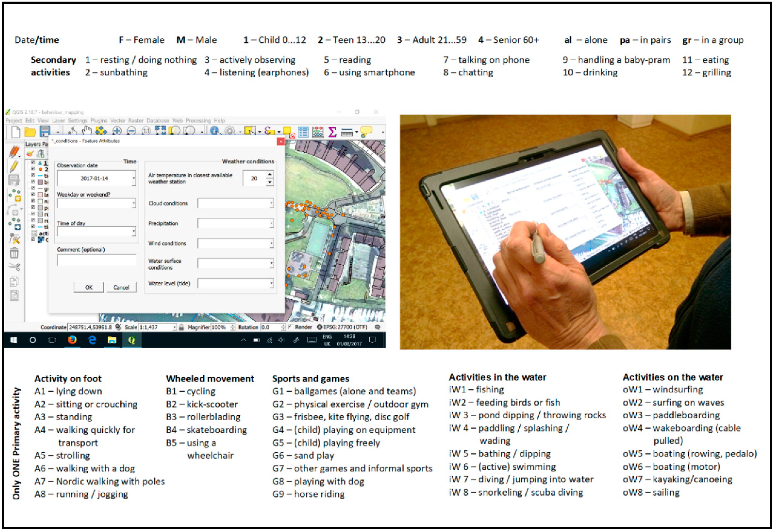
Task: Click the Delete Selected trash icon
Action: 14,254
